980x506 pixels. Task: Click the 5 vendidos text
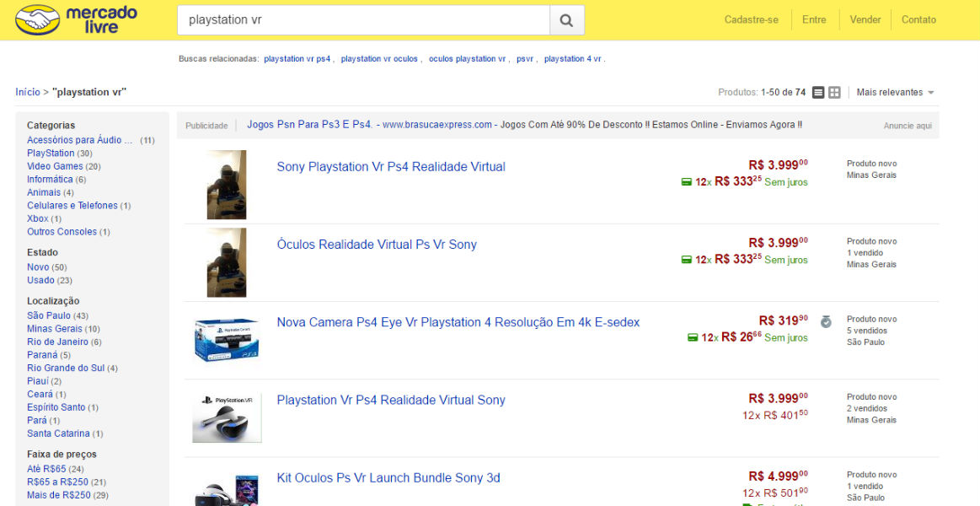point(867,331)
